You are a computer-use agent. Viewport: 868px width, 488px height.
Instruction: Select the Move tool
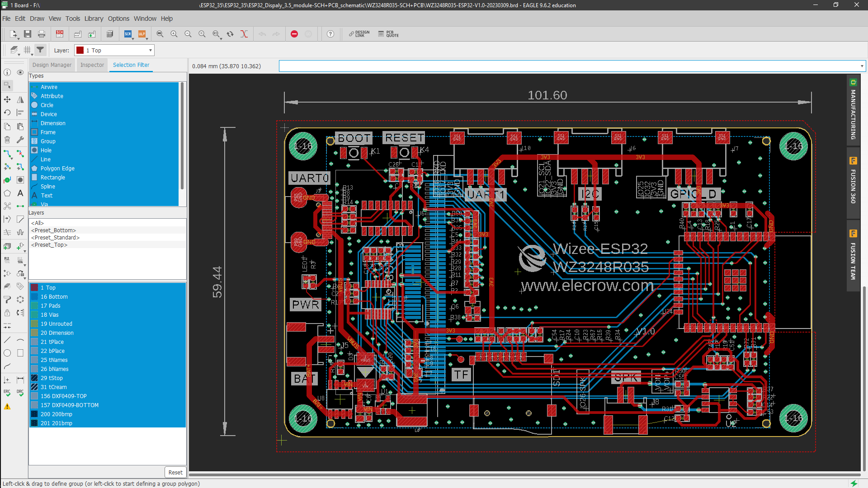(x=7, y=99)
